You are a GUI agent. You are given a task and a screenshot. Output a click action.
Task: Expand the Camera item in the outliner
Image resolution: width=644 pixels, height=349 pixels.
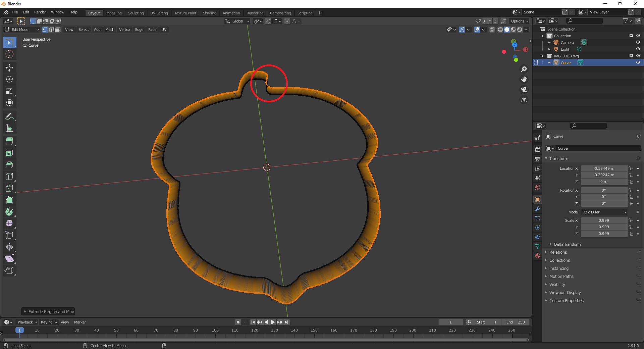click(x=549, y=42)
